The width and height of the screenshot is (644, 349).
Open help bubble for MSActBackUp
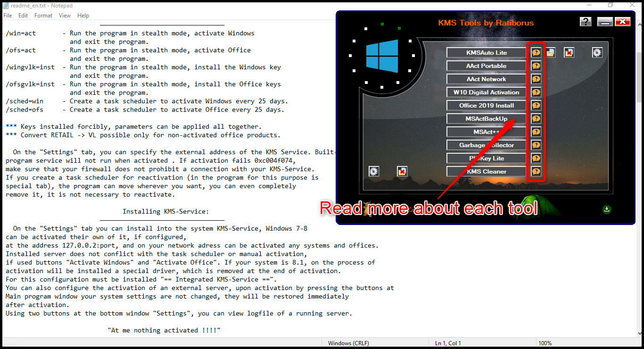[x=536, y=119]
